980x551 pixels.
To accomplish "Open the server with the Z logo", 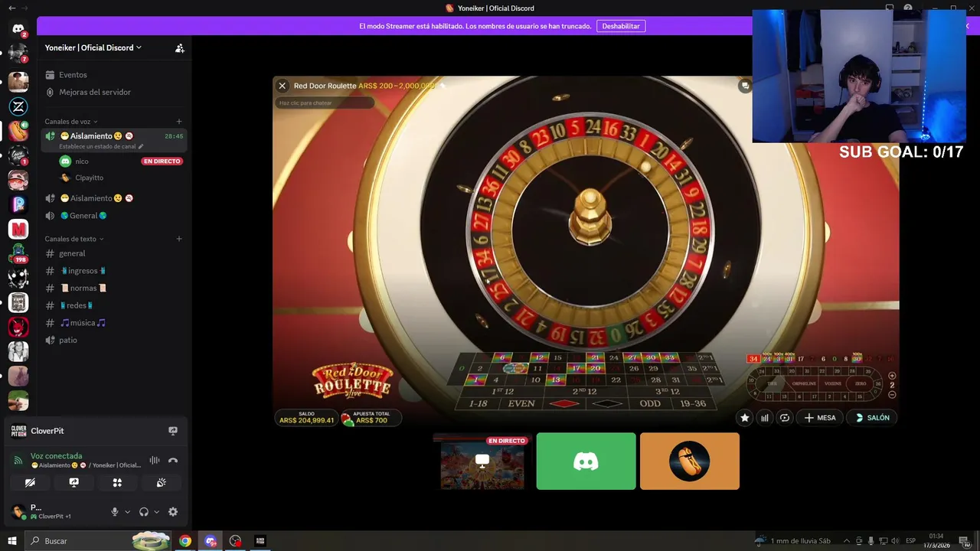I will click(x=18, y=106).
